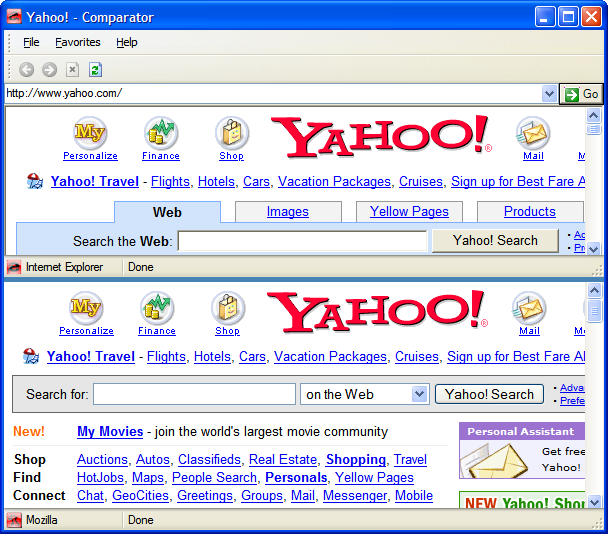Click the Internet Explorer status bar icon
This screenshot has height=534, width=608.
pyautogui.click(x=14, y=267)
